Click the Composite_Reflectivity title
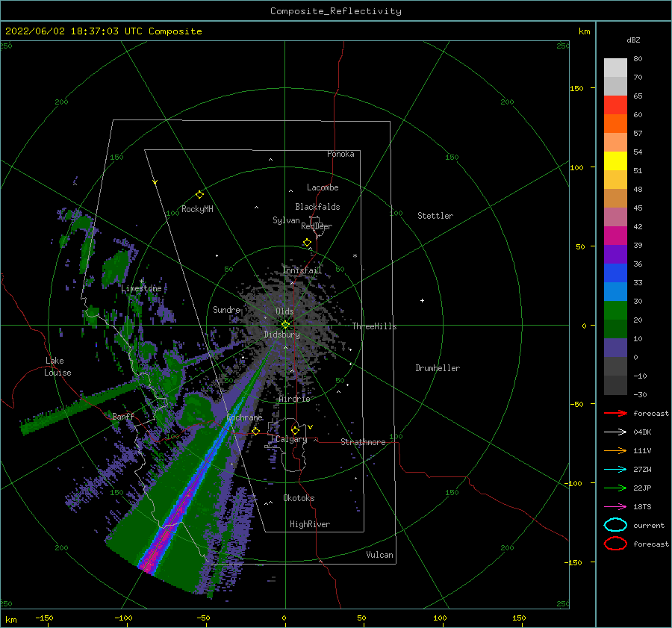The height and width of the screenshot is (628, 672). (x=336, y=11)
